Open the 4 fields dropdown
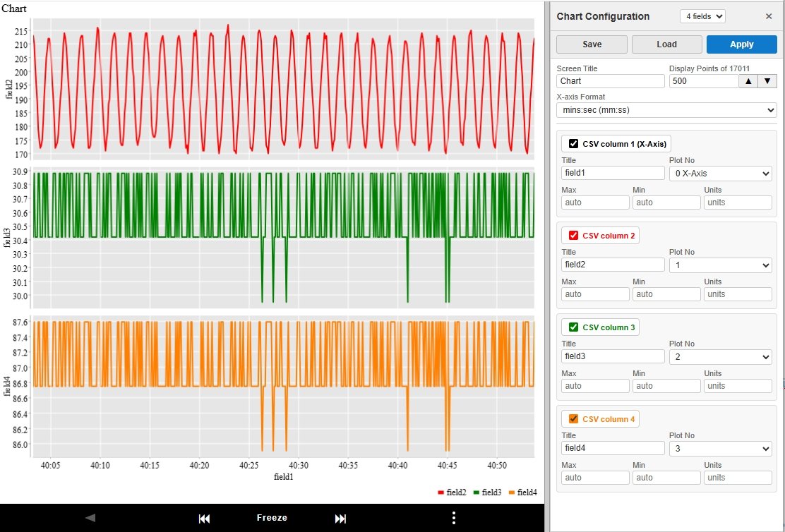 (x=702, y=16)
